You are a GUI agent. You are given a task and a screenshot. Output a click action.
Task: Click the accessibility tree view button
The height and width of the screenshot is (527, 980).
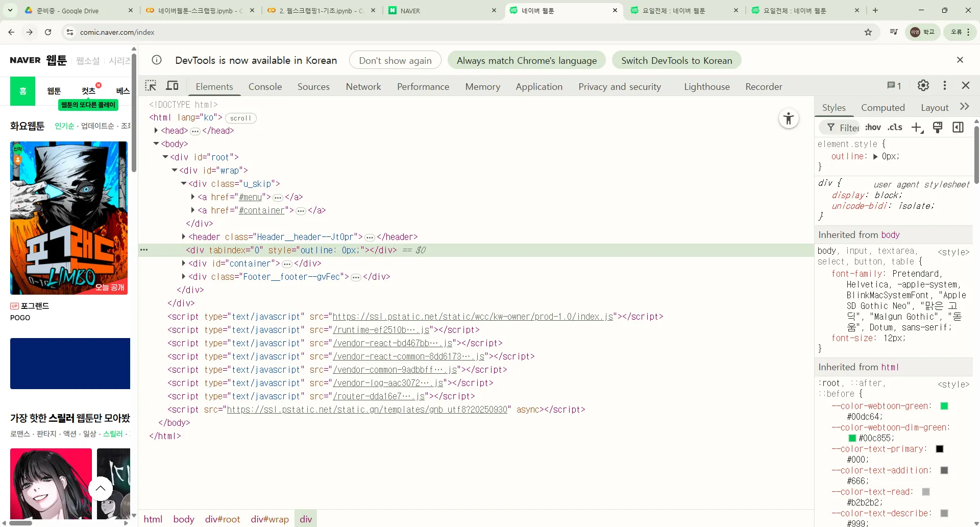point(788,118)
